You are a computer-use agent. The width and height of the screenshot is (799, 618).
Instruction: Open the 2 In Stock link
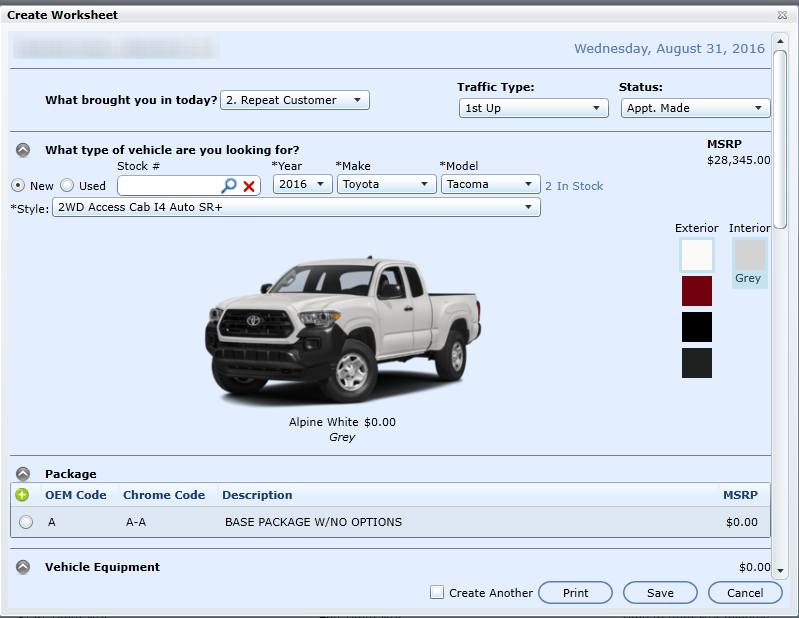point(574,186)
